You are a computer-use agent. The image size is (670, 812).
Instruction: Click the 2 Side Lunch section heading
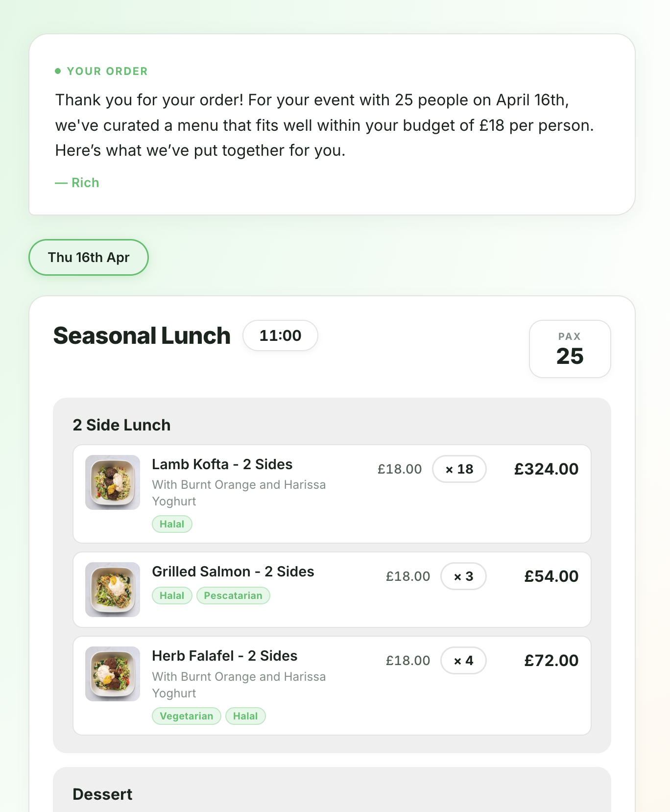[x=121, y=425]
